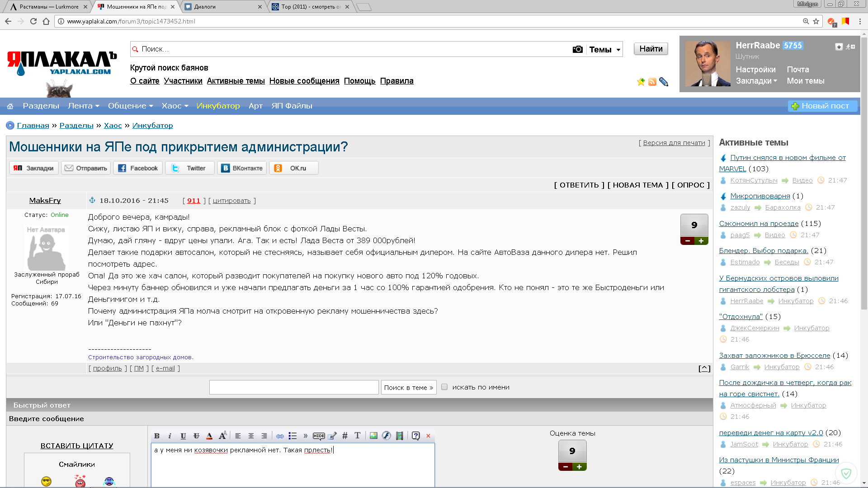Open the 'Темы' search type dropdown

[x=605, y=49]
